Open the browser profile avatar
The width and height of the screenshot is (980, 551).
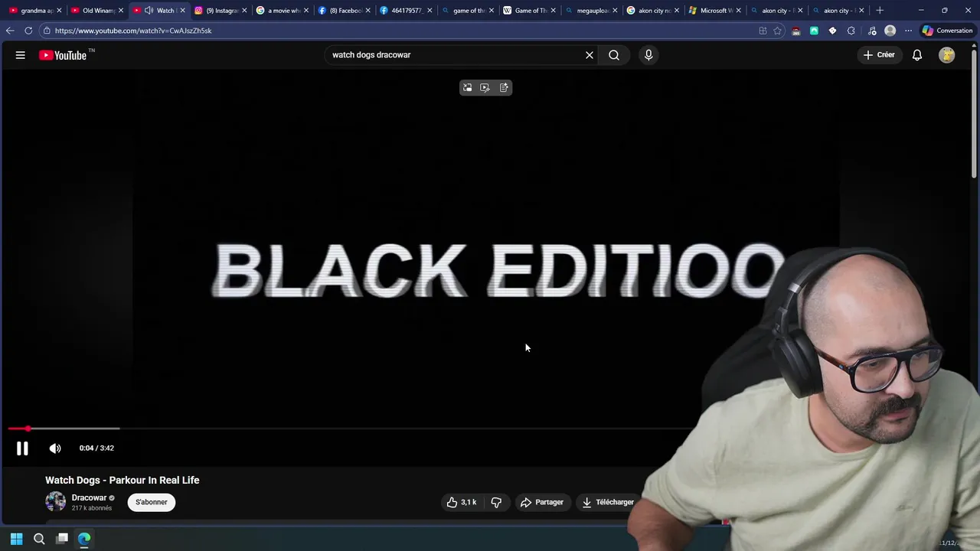click(x=890, y=31)
